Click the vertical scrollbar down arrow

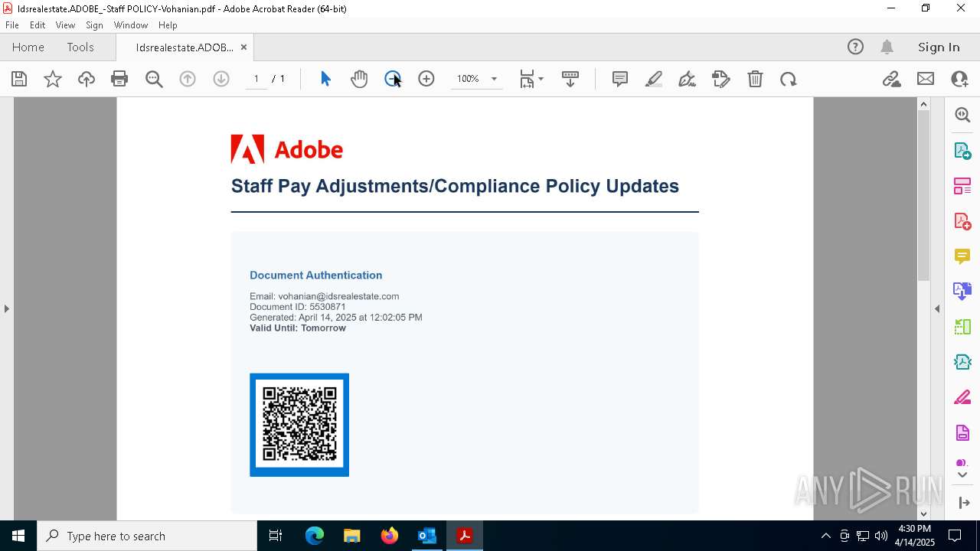tap(923, 514)
